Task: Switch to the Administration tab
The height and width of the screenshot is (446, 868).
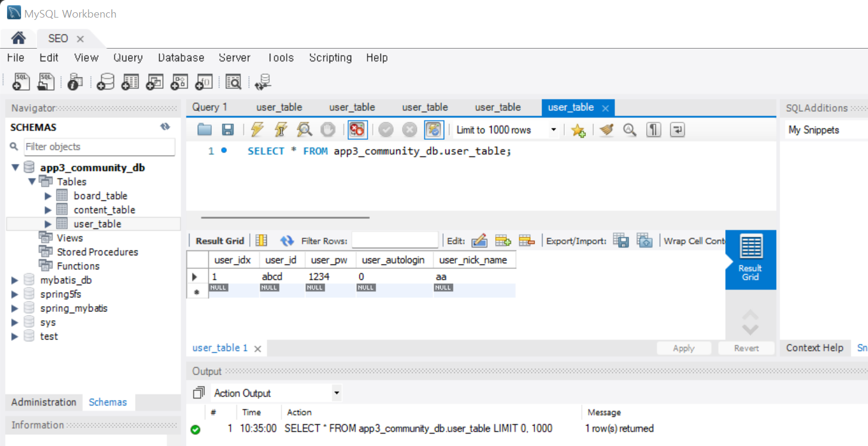Action: pyautogui.click(x=44, y=402)
